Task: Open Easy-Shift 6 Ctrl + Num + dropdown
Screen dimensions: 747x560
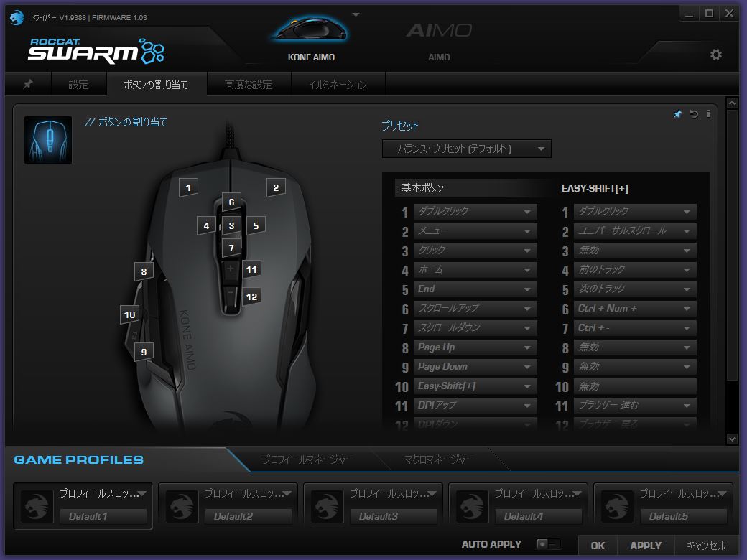Action: [635, 309]
